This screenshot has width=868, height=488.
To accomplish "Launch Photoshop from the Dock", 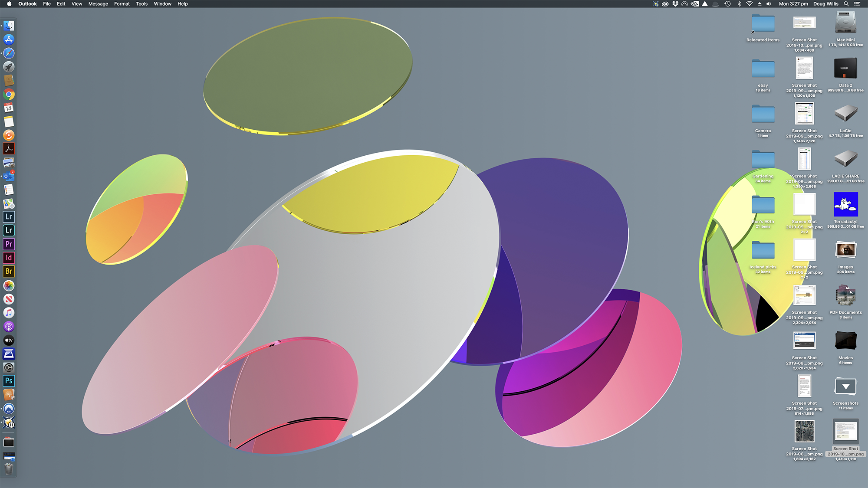I will click(9, 381).
